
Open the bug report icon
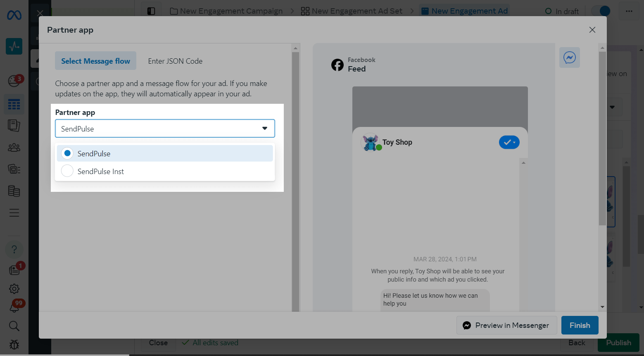(14, 344)
